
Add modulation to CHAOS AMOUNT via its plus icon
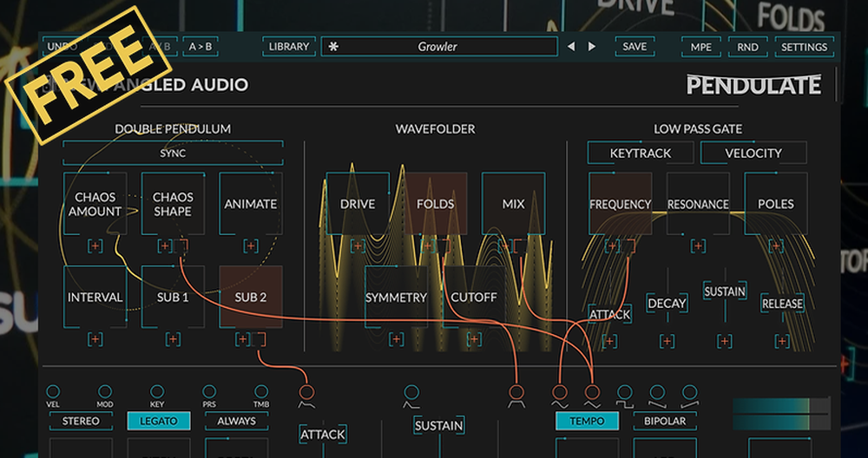pos(95,246)
